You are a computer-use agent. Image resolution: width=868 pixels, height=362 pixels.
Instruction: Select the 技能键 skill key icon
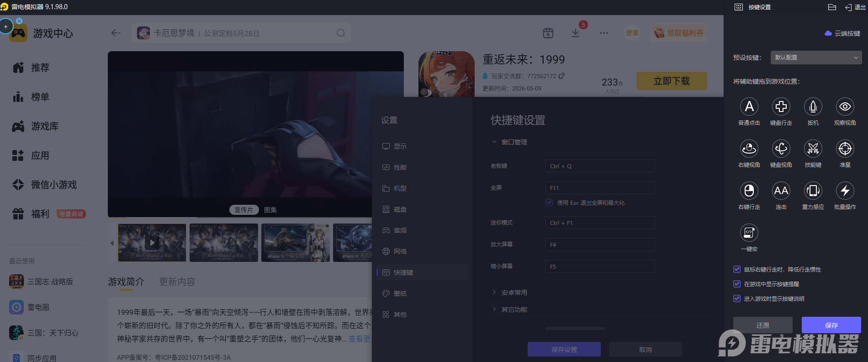[813, 149]
